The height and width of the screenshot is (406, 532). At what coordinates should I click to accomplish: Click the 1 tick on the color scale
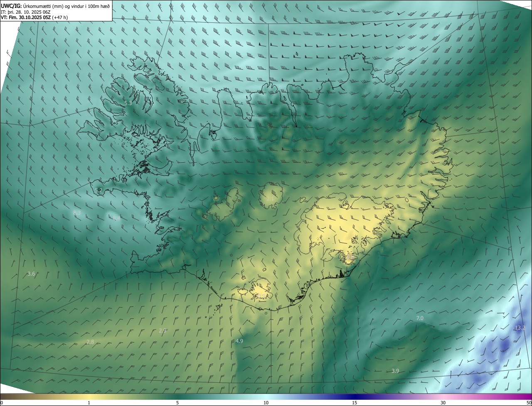89,403
